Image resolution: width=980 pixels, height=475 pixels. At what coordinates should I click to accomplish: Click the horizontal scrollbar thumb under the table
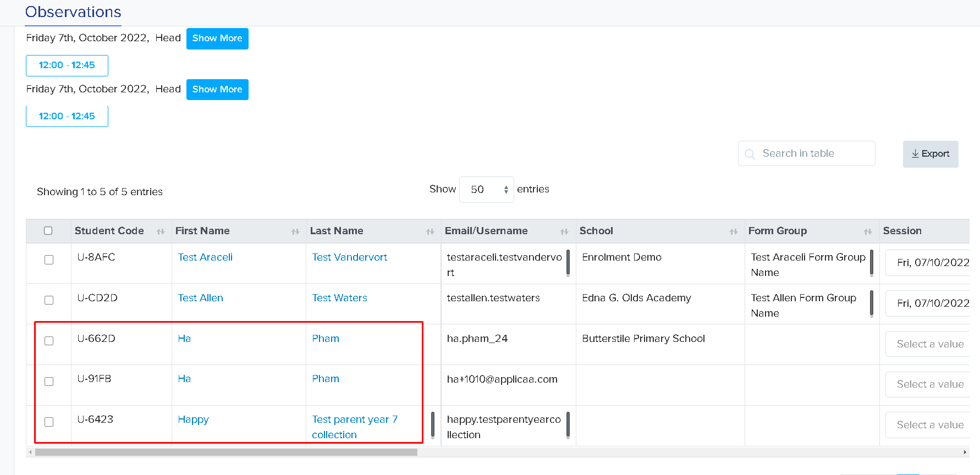[226, 452]
